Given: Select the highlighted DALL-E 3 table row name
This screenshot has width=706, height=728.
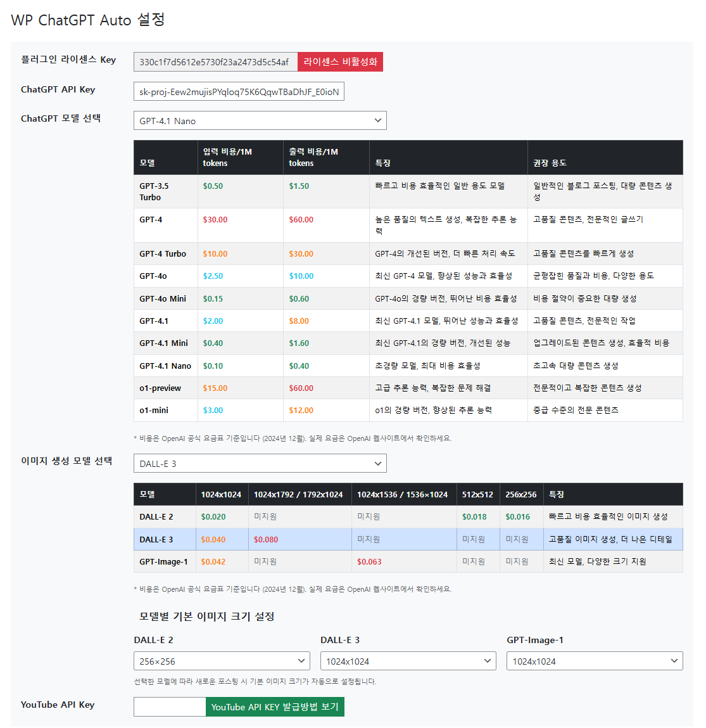Looking at the screenshot, I should (x=156, y=539).
